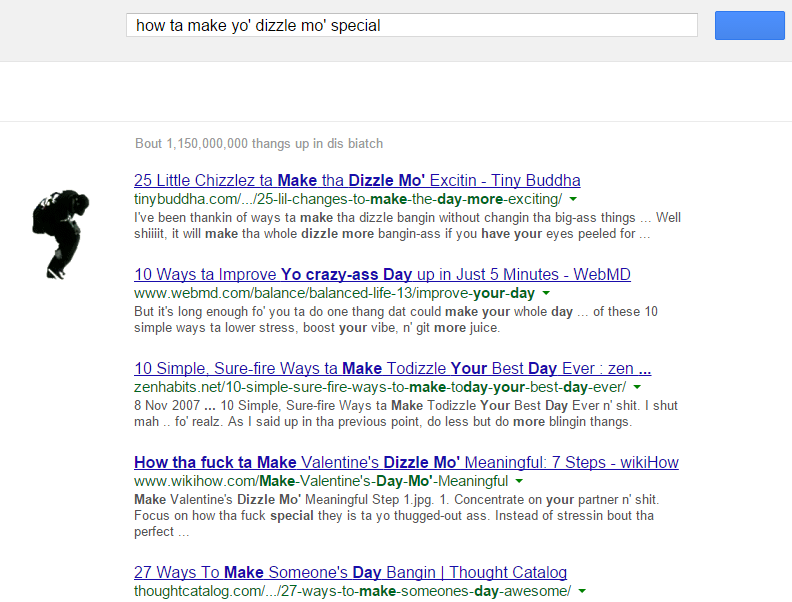This screenshot has height=602, width=792.
Task: Click the blue search button
Action: click(750, 25)
